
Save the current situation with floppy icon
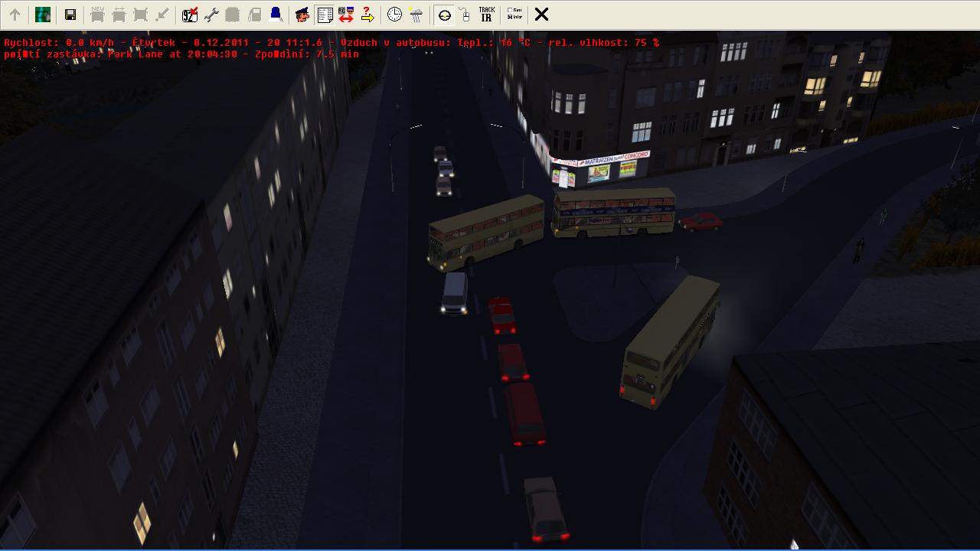(70, 15)
